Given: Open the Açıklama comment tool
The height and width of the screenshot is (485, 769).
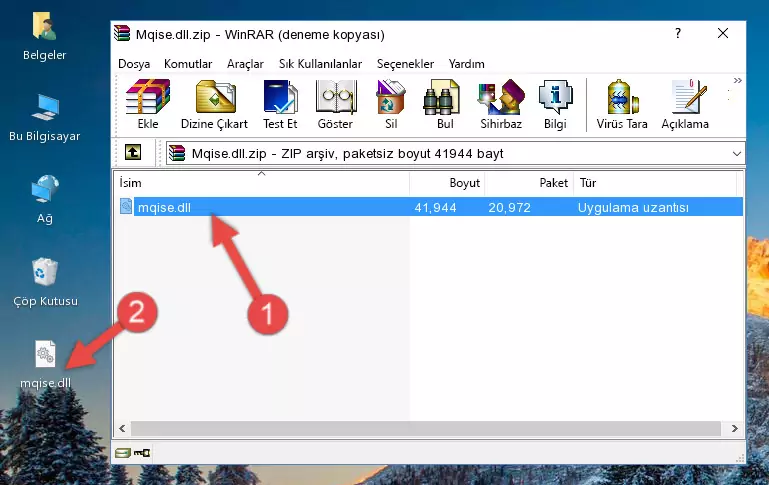Looking at the screenshot, I should [x=685, y=104].
